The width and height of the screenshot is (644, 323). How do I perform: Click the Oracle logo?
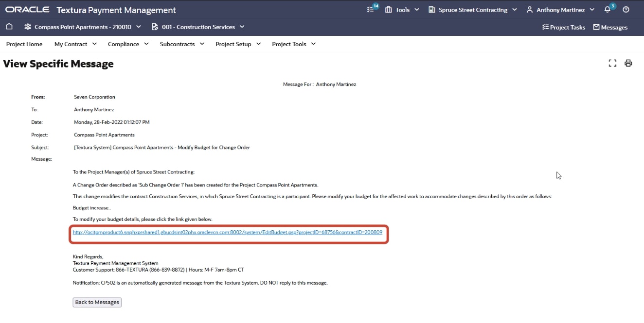point(27,10)
